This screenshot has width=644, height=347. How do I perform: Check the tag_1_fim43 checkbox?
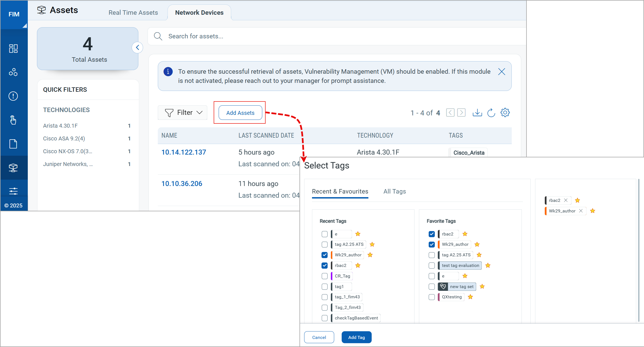point(325,297)
